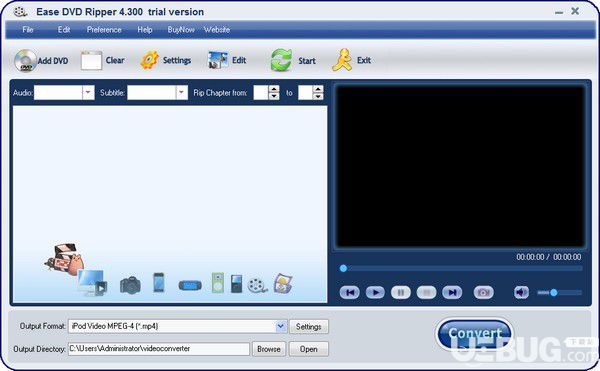The width and height of the screenshot is (600, 371).
Task: Click the playback seek bar handle
Action: click(x=343, y=268)
